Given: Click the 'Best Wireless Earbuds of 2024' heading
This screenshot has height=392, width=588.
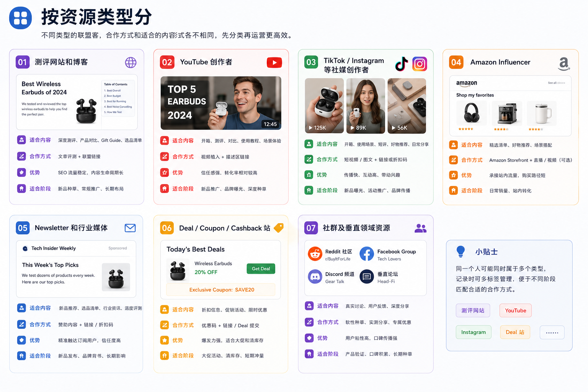Looking at the screenshot, I should click(x=44, y=88).
